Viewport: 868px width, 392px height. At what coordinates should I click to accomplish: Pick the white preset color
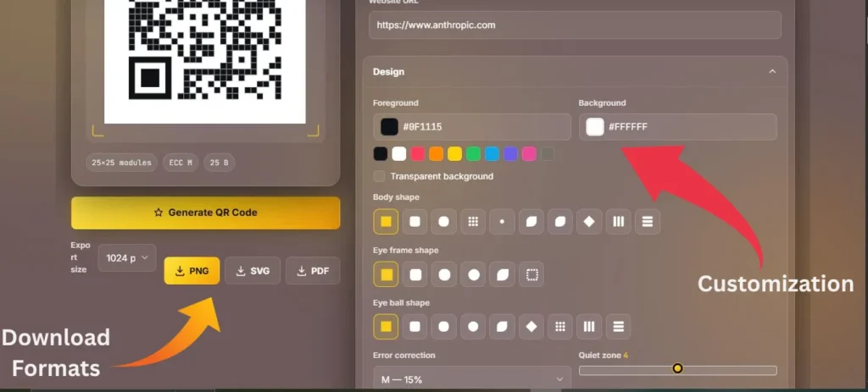[x=399, y=154]
